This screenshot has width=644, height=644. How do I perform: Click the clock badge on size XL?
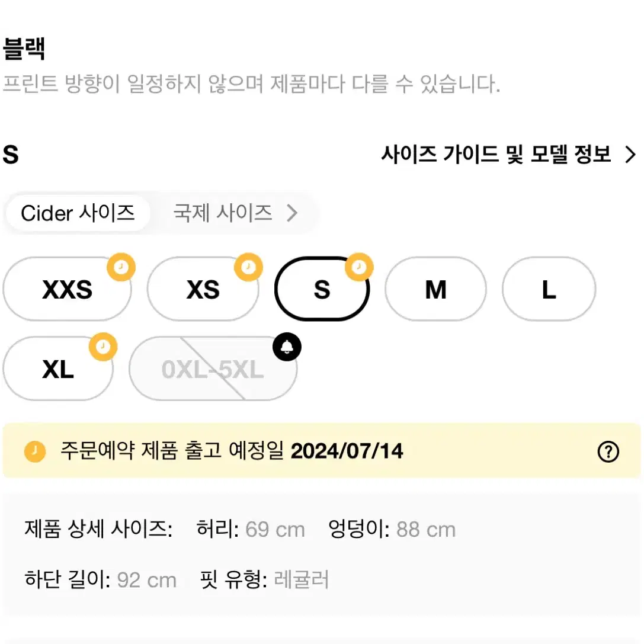pyautogui.click(x=103, y=347)
